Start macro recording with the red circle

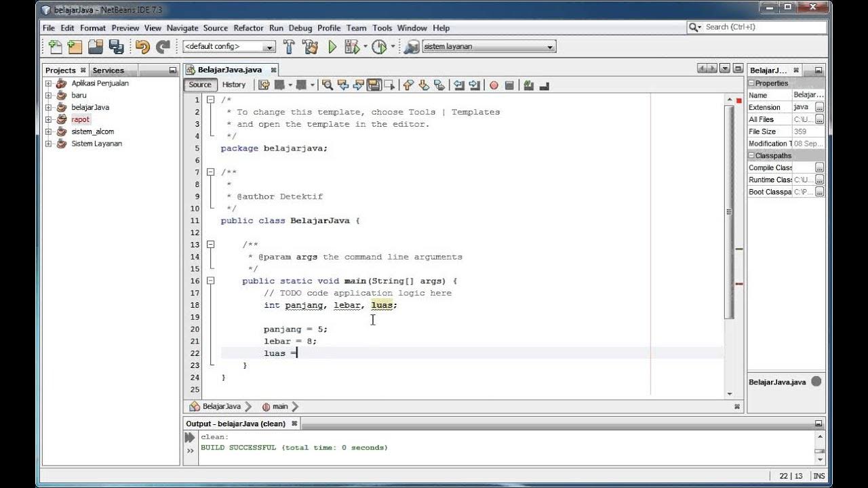click(x=494, y=85)
